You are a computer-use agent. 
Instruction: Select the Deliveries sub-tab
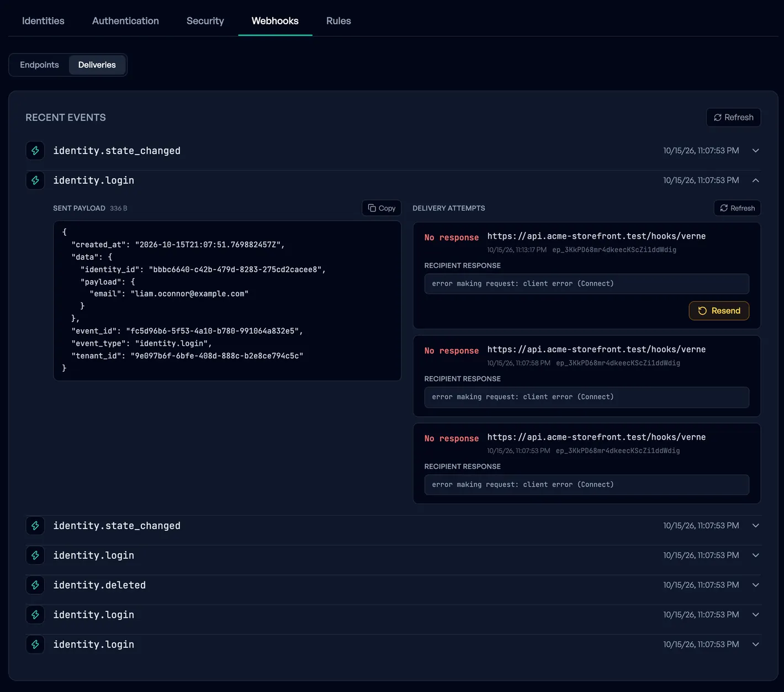click(x=97, y=65)
